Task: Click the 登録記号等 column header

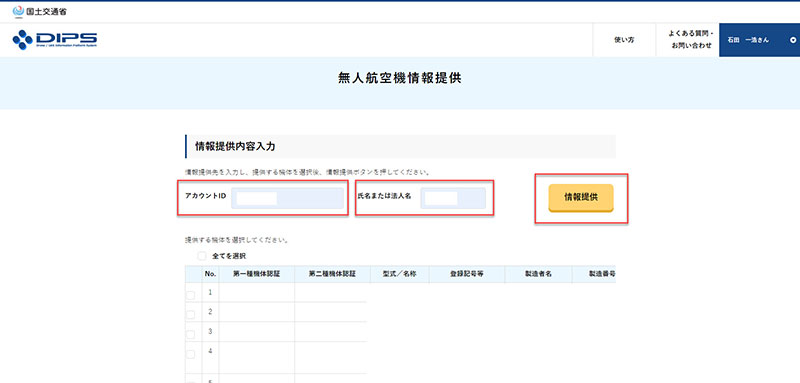Action: [467, 274]
